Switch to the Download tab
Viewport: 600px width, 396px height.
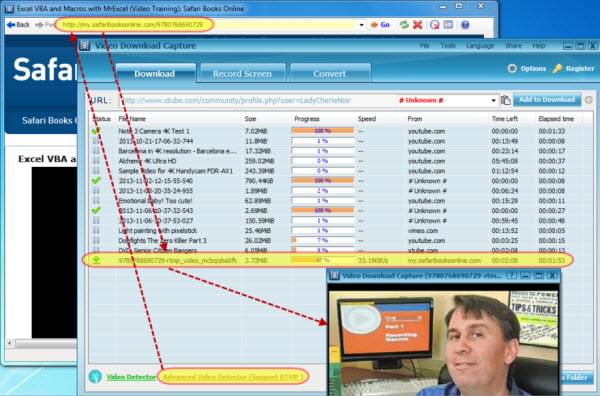click(x=155, y=73)
